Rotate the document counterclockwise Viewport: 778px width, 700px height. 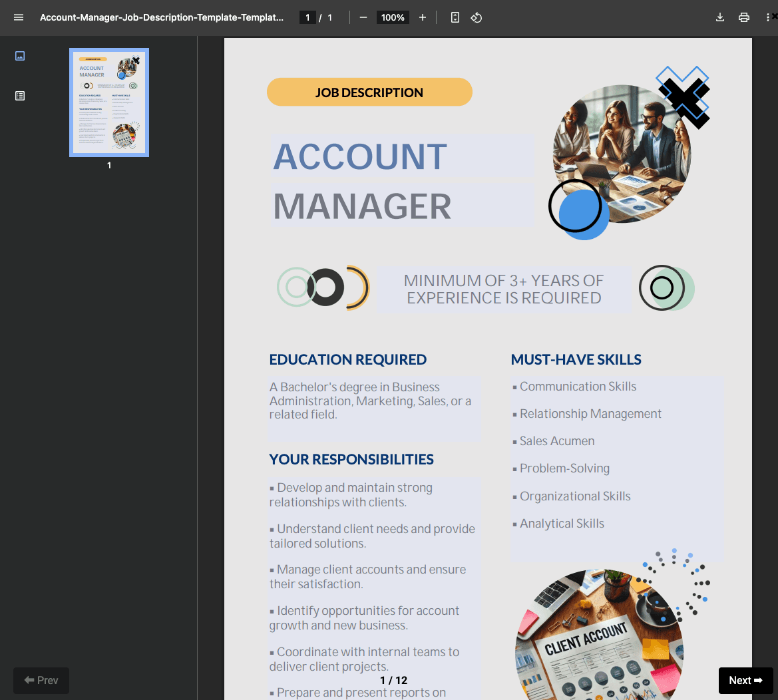(x=477, y=17)
